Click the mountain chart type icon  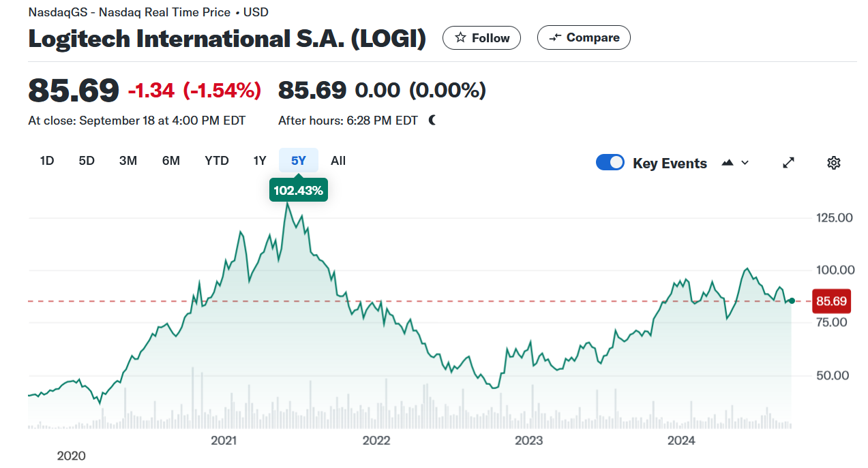pyautogui.click(x=728, y=163)
